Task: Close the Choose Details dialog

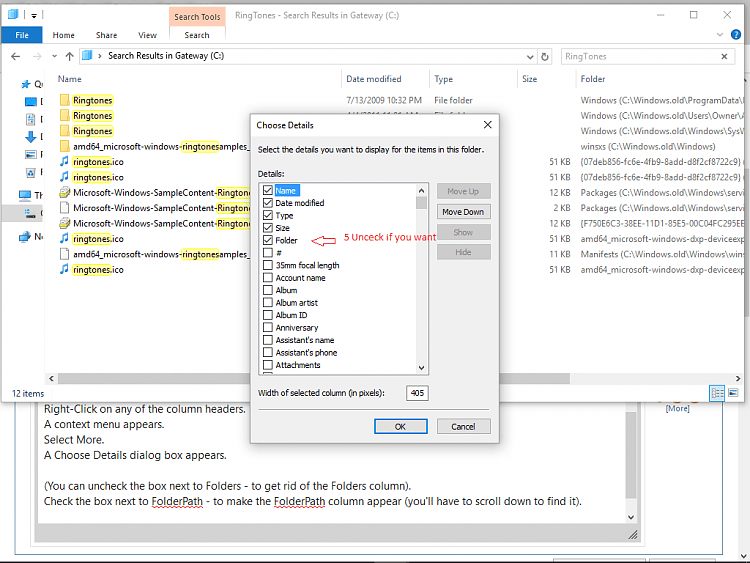Action: click(x=487, y=125)
